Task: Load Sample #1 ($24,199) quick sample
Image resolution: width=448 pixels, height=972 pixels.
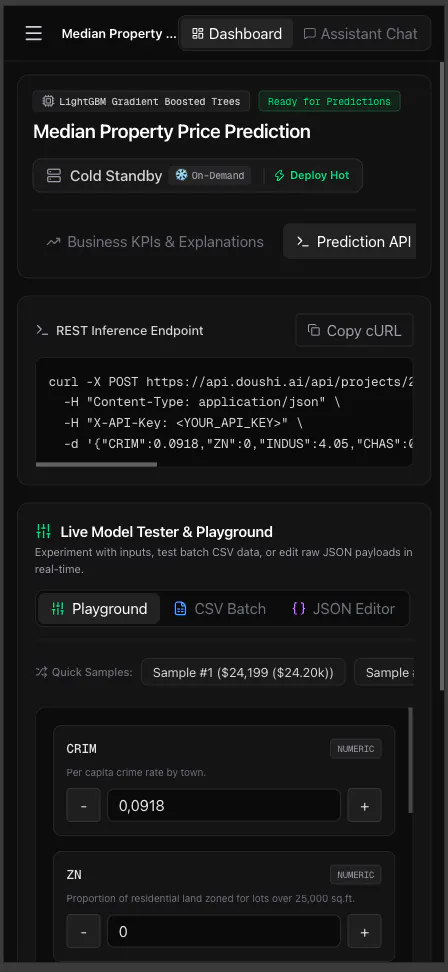Action: 243,672
